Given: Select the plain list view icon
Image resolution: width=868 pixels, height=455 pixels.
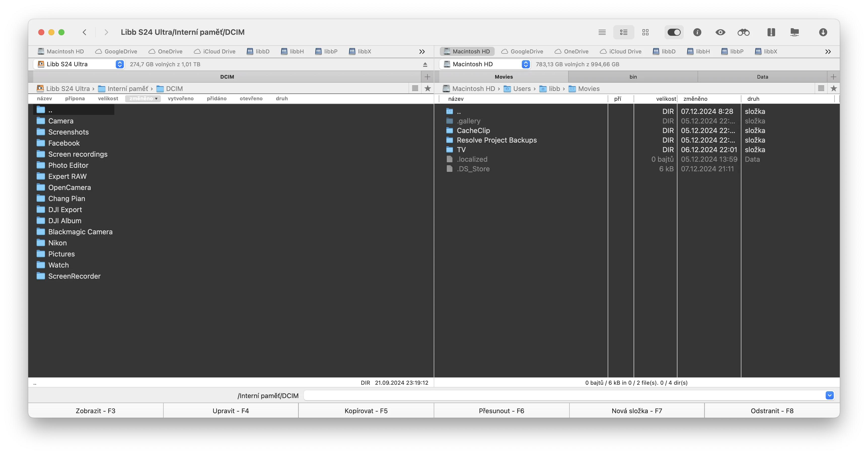Looking at the screenshot, I should tap(602, 32).
